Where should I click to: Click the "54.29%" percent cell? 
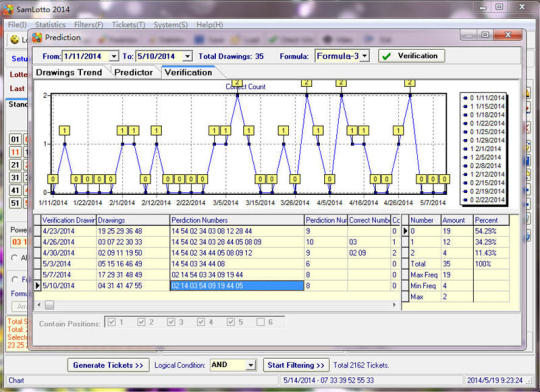(491, 231)
